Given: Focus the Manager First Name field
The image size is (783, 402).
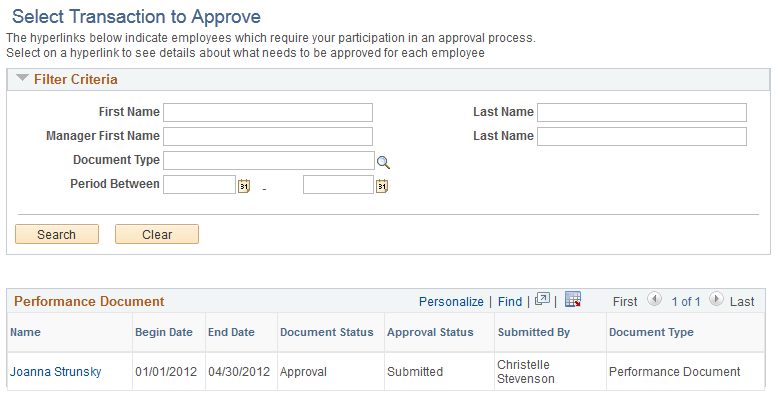Looking at the screenshot, I should (x=268, y=136).
